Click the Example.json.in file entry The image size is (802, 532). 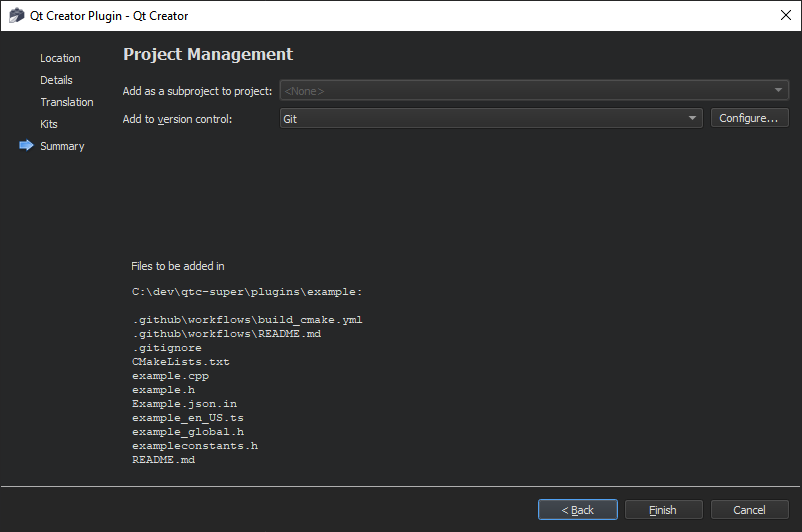(185, 404)
